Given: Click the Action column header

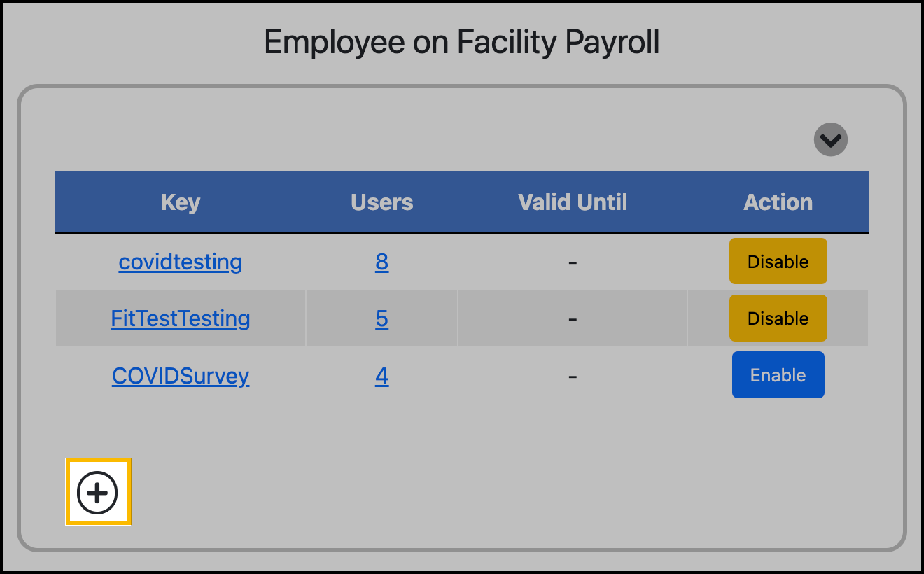Looking at the screenshot, I should 778,202.
